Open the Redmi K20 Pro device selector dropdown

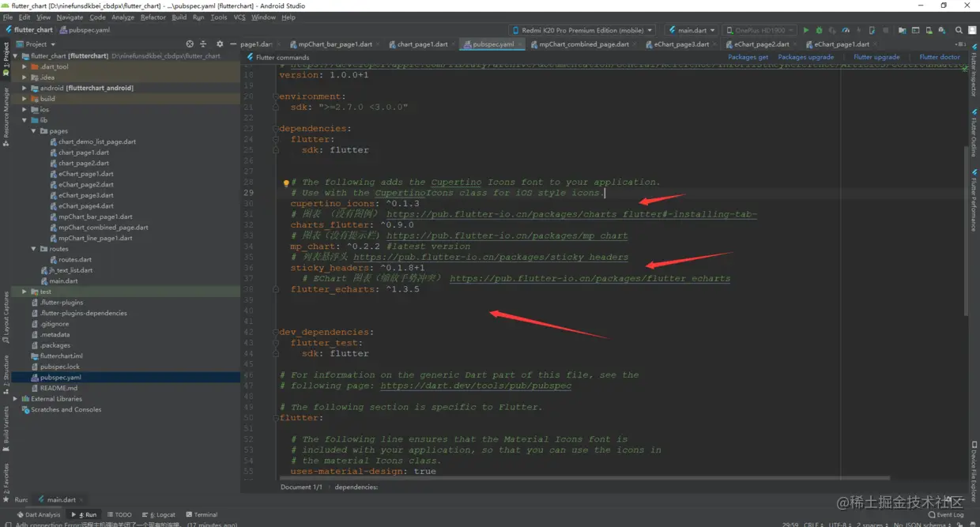pyautogui.click(x=583, y=30)
